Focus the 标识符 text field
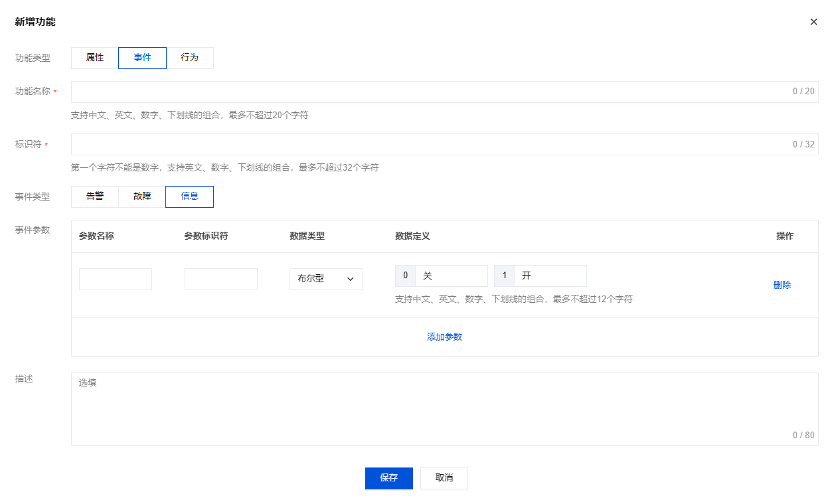The width and height of the screenshot is (826, 504). point(425,144)
